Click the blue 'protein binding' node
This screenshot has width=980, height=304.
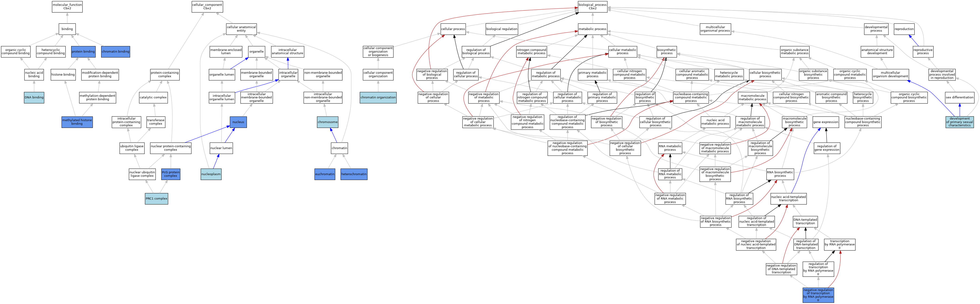click(x=83, y=52)
